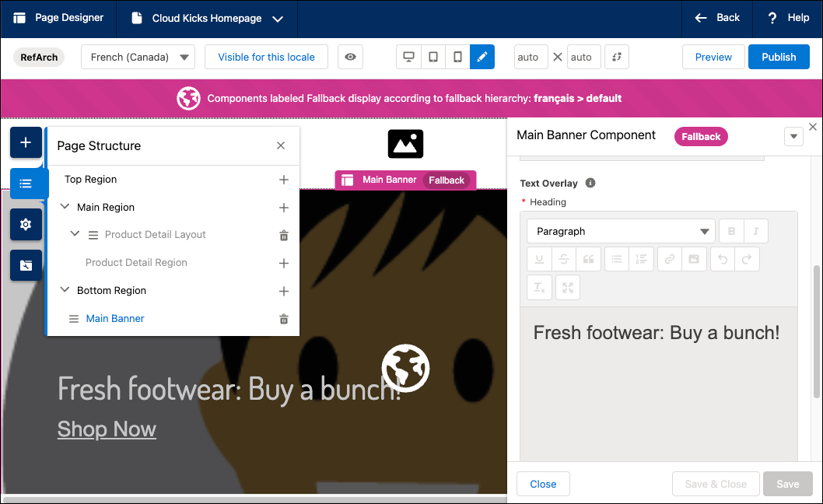Toggle the eye visibility preview icon
The image size is (823, 504).
[x=350, y=57]
